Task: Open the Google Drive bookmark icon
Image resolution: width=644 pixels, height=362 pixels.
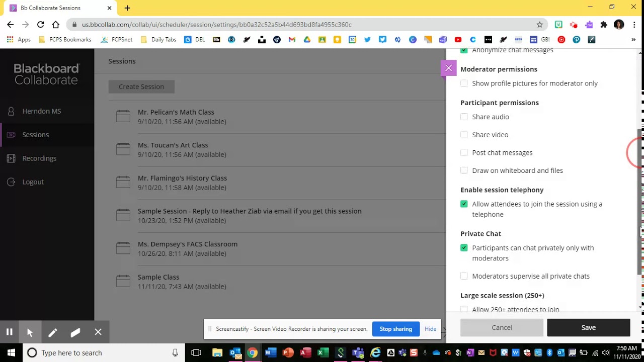Action: 307,40
